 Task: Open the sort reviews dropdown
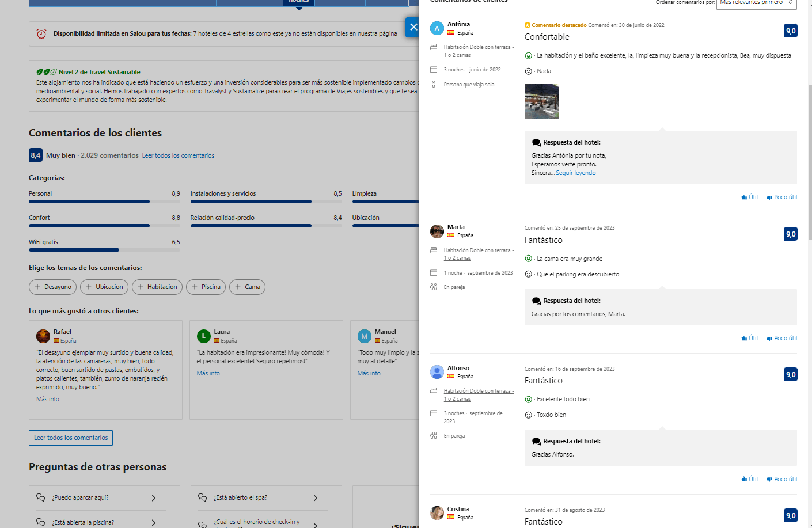pos(757,3)
